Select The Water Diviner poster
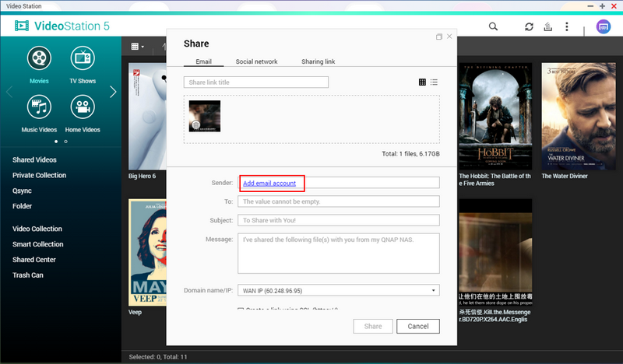This screenshot has height=364, width=623. pyautogui.click(x=579, y=117)
